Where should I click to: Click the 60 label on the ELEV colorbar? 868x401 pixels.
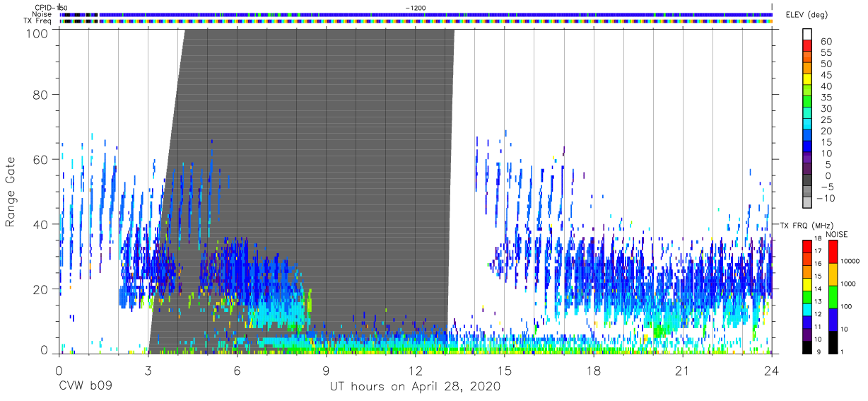tap(826, 42)
